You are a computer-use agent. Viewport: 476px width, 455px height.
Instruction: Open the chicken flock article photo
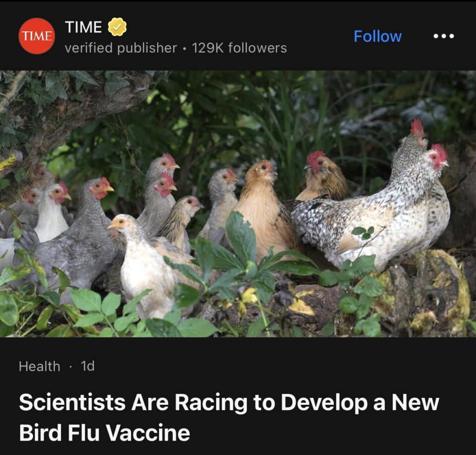(238, 204)
